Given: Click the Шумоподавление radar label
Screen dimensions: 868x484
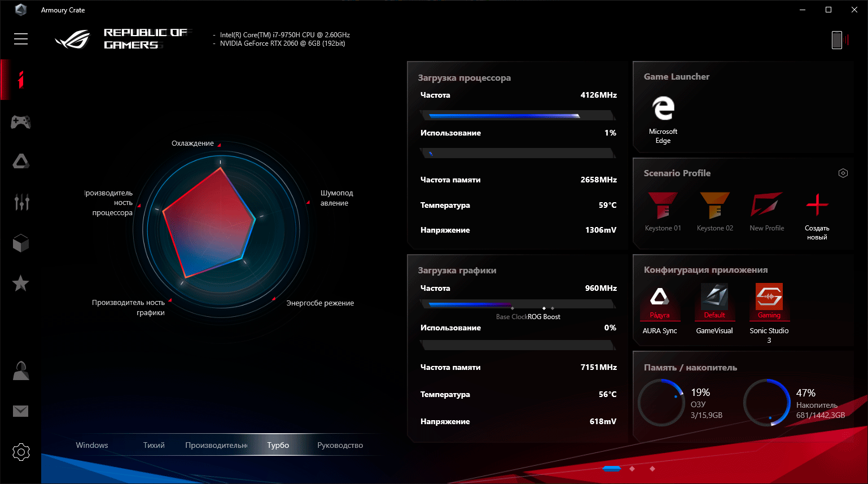Looking at the screenshot, I should [337, 198].
